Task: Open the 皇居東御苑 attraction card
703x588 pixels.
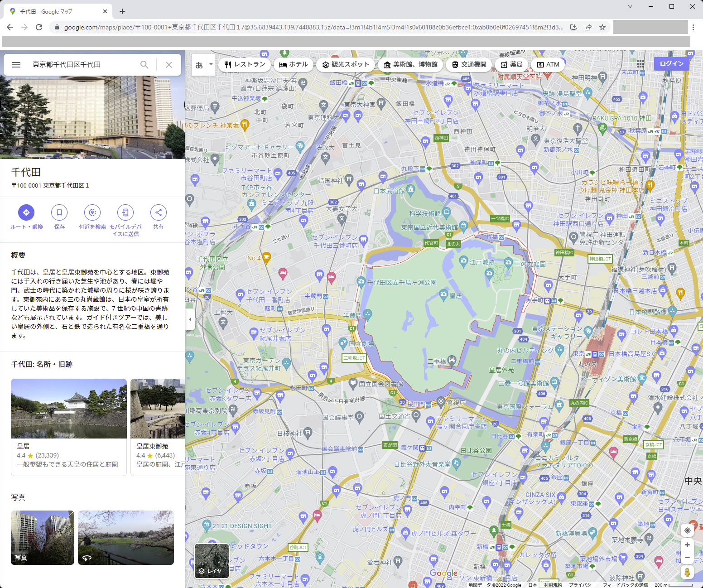Action: [x=158, y=427]
